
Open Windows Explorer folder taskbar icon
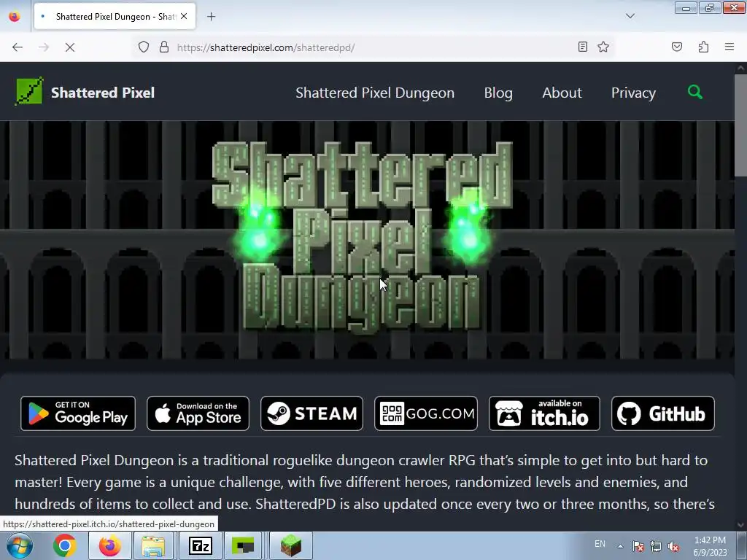[153, 545]
